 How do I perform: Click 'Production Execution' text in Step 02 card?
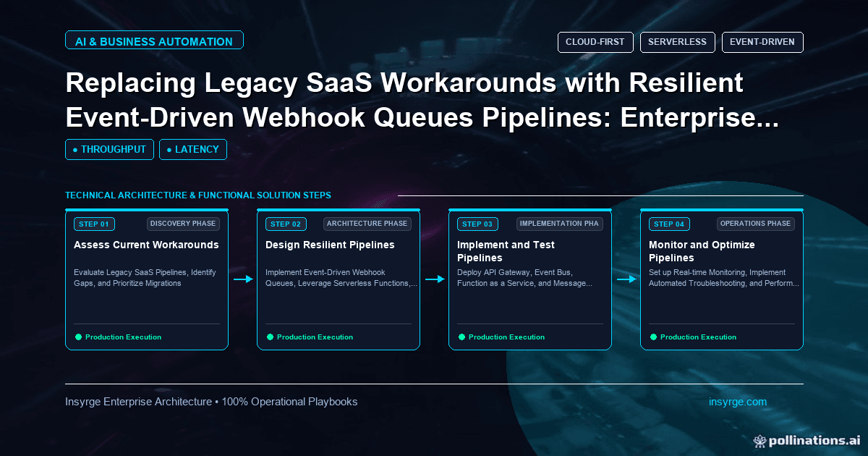pos(315,337)
